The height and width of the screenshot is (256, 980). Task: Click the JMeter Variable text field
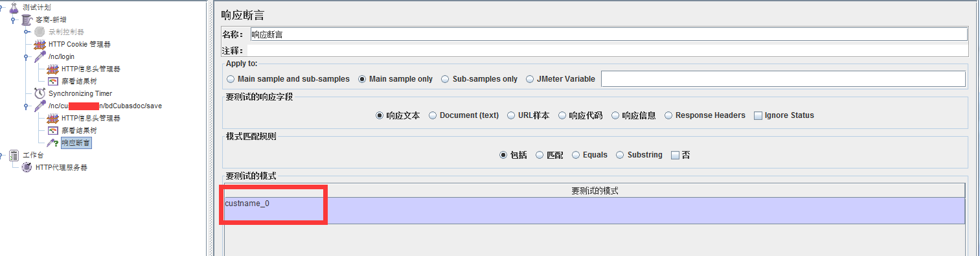tap(783, 79)
